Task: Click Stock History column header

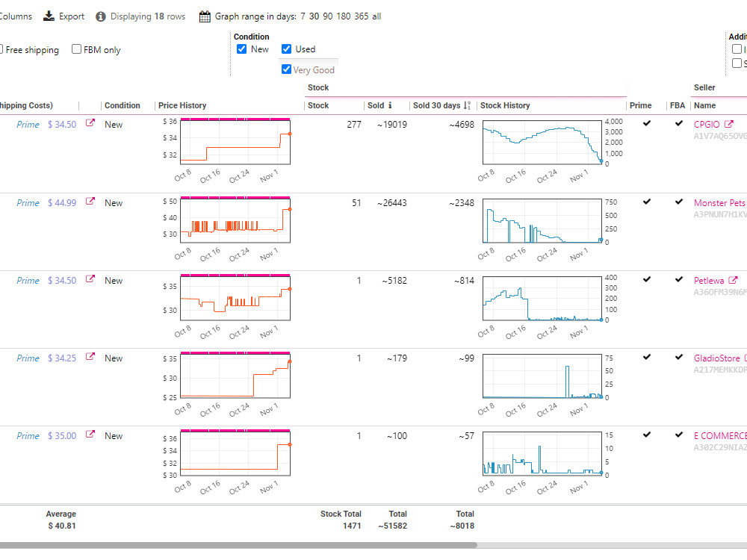Action: (x=505, y=105)
